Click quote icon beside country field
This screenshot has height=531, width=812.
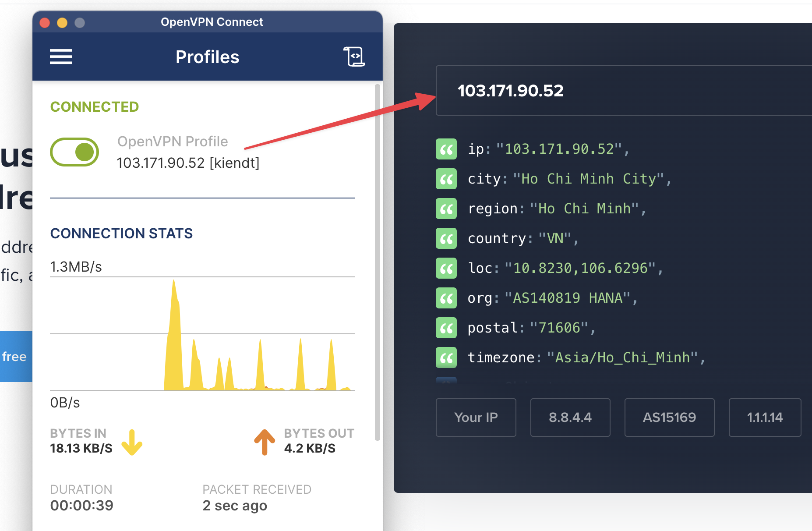(x=446, y=238)
